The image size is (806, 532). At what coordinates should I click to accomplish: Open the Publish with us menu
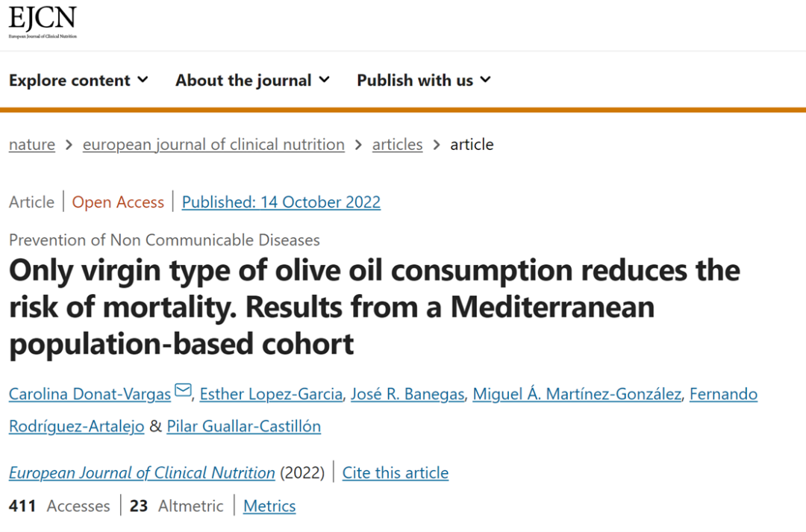tap(424, 80)
